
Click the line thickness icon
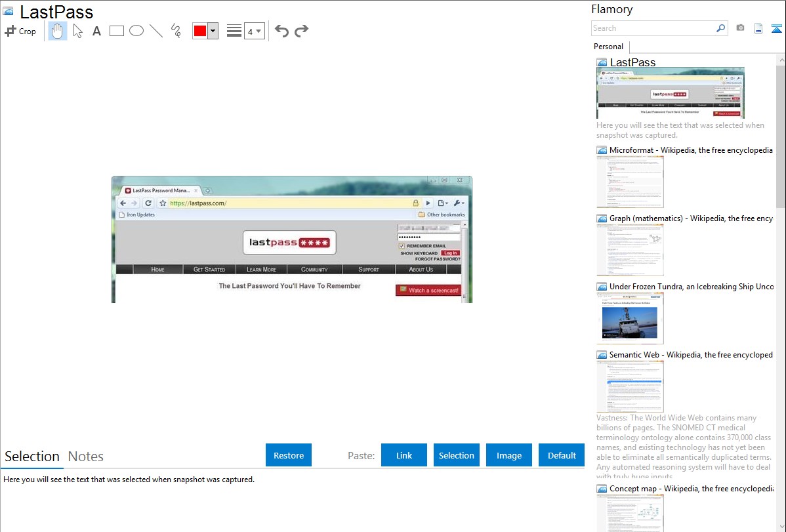pos(234,31)
